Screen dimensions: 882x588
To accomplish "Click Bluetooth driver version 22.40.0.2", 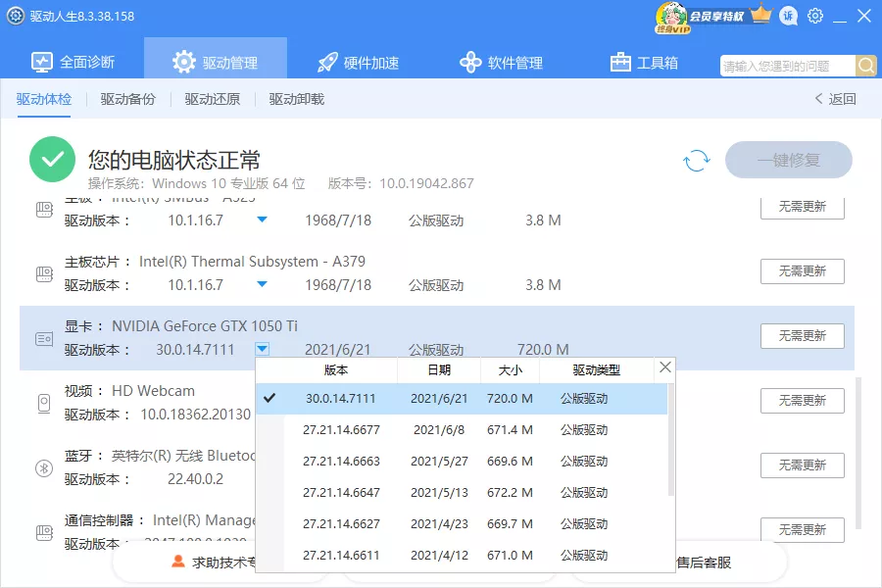I will point(195,479).
